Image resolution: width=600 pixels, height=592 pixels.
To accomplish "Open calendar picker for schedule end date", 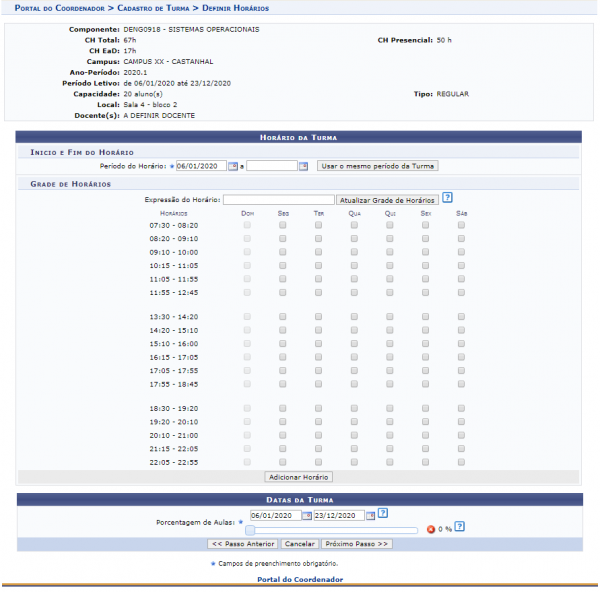I will [303, 166].
